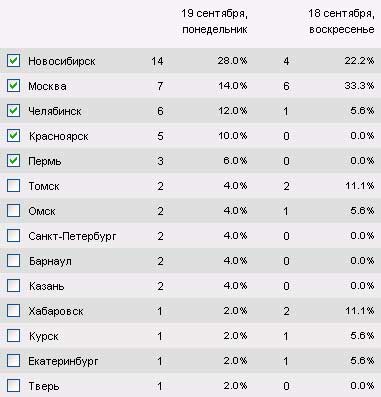Uncheck the Москва checkbox
Screen dimensions: 381x397
tap(13, 86)
